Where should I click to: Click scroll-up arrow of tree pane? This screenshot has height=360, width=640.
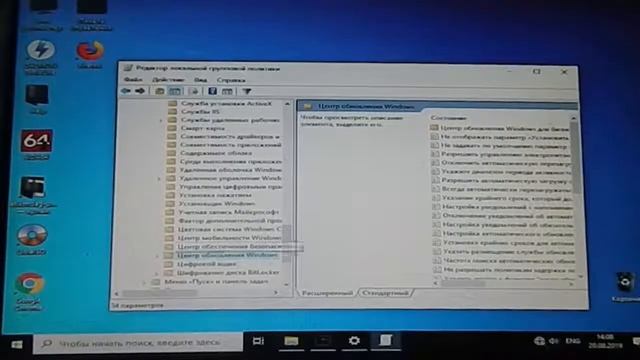(x=287, y=104)
